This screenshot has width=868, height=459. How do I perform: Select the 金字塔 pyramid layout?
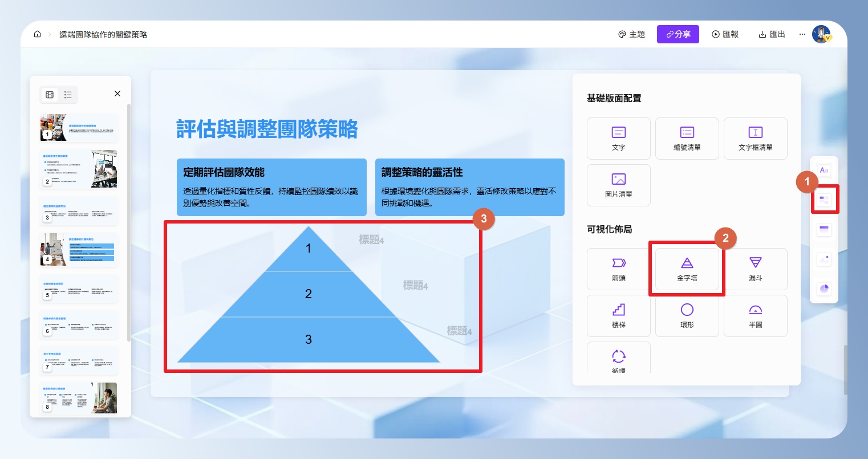tap(687, 269)
